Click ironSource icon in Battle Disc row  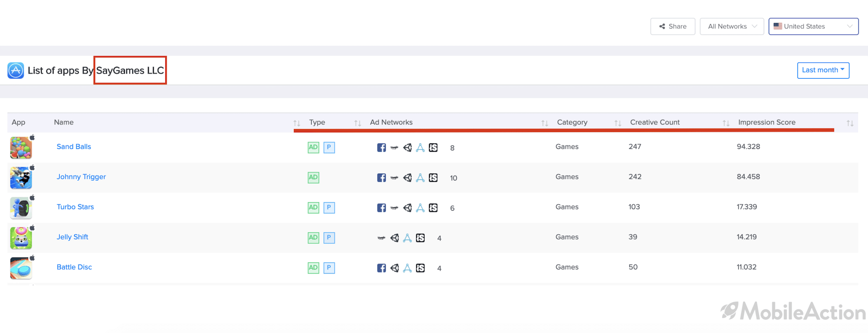[420, 268]
